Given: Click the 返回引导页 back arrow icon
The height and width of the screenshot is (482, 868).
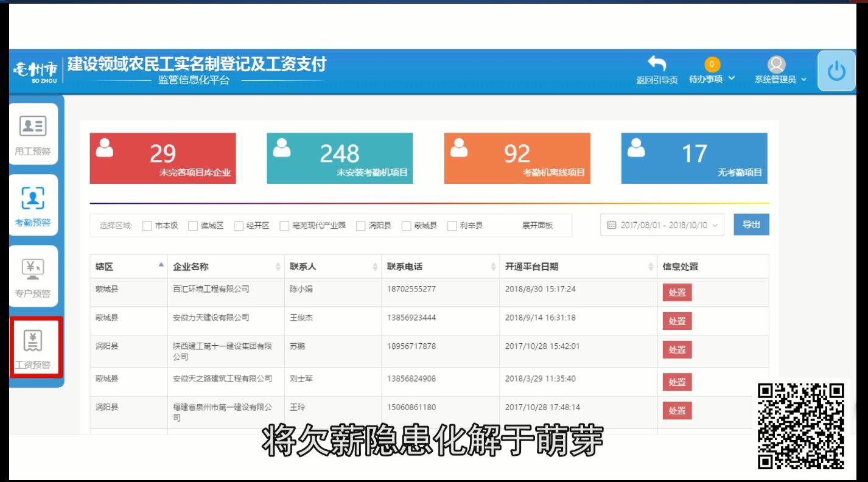Looking at the screenshot, I should coord(657,64).
